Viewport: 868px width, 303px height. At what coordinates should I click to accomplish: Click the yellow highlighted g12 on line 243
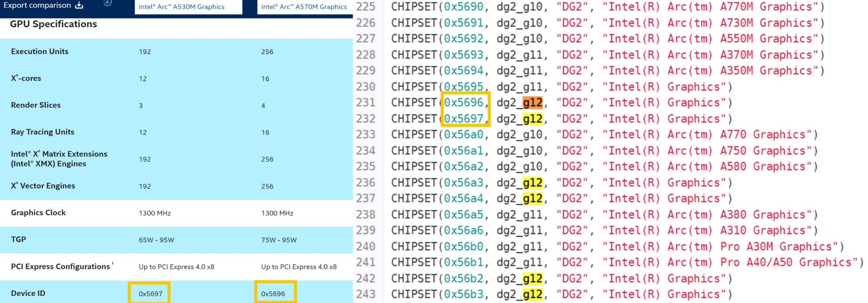pyautogui.click(x=533, y=294)
